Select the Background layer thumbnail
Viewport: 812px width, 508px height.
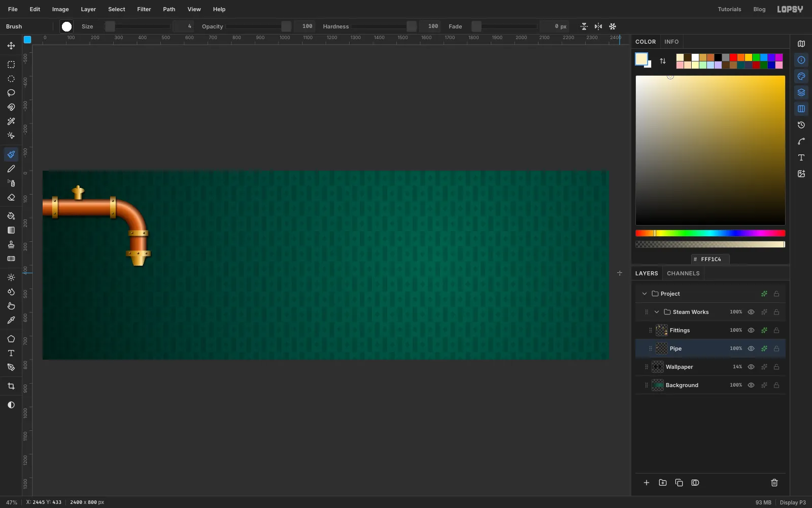click(658, 385)
